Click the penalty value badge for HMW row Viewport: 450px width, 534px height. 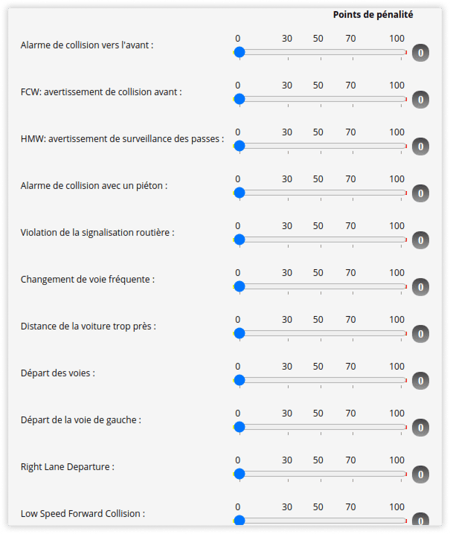420,147
